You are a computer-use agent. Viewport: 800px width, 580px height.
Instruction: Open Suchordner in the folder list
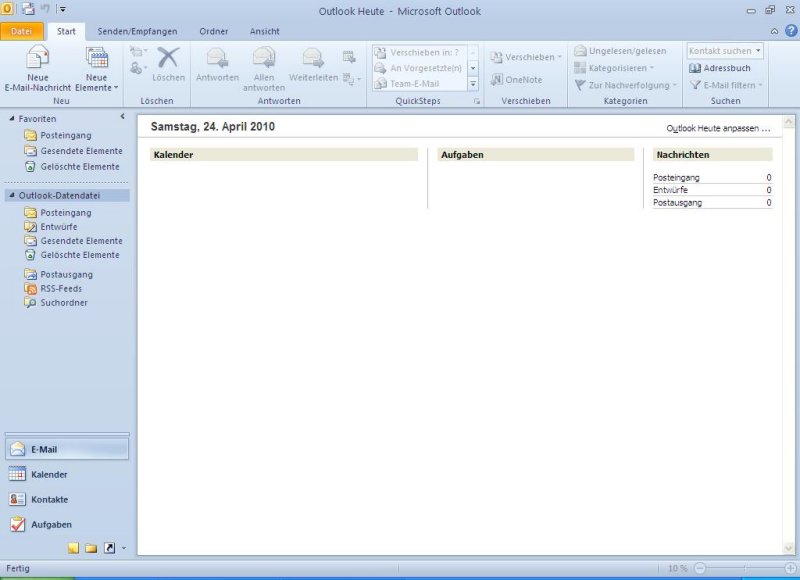(63, 302)
